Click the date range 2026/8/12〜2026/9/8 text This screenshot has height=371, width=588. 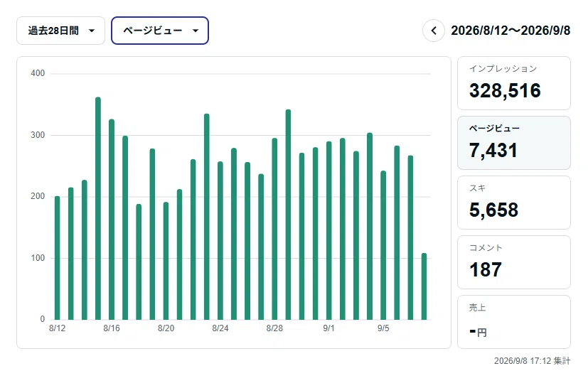(x=511, y=31)
